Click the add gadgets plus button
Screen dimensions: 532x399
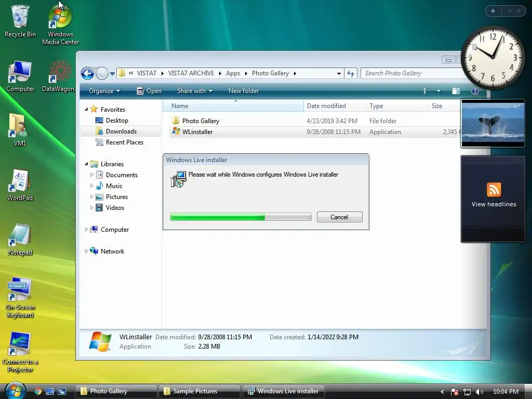tap(493, 11)
